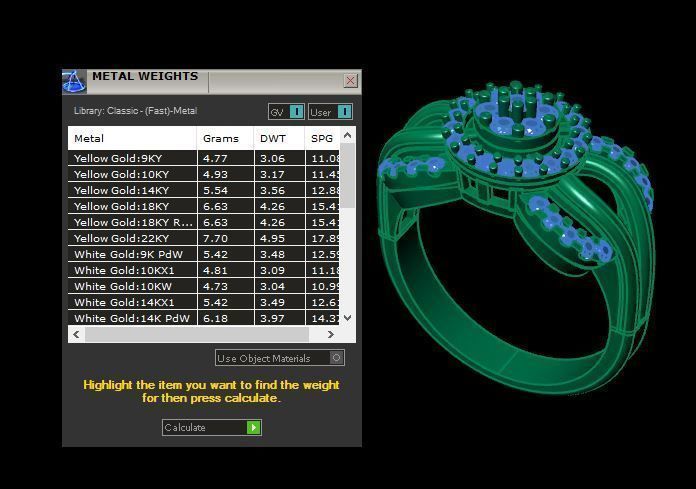Click the table's scroll up arrow
The height and width of the screenshot is (489, 696).
pyautogui.click(x=348, y=135)
